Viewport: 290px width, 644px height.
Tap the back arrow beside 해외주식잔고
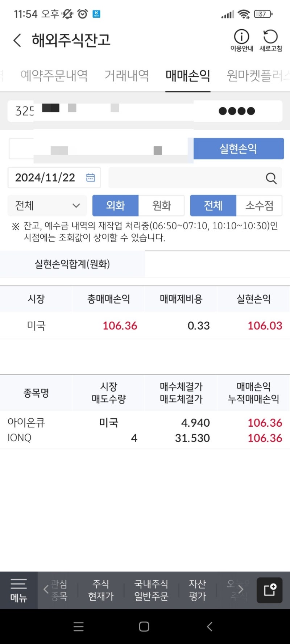tap(17, 40)
